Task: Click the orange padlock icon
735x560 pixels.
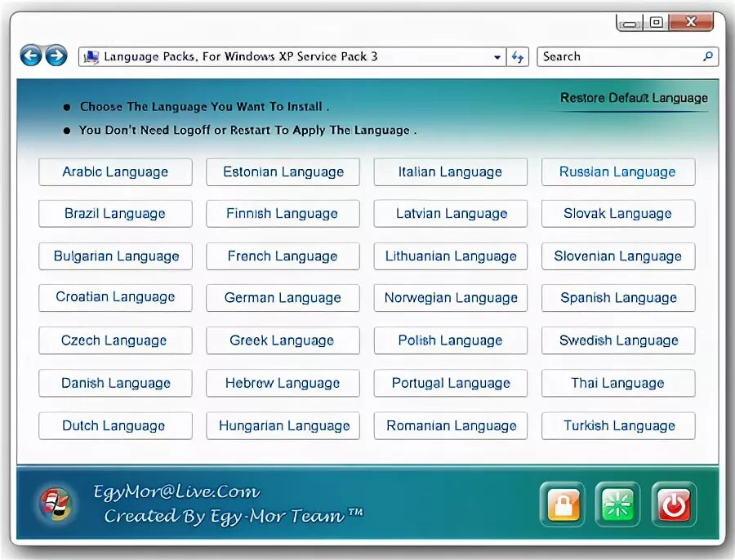Action: click(x=563, y=504)
